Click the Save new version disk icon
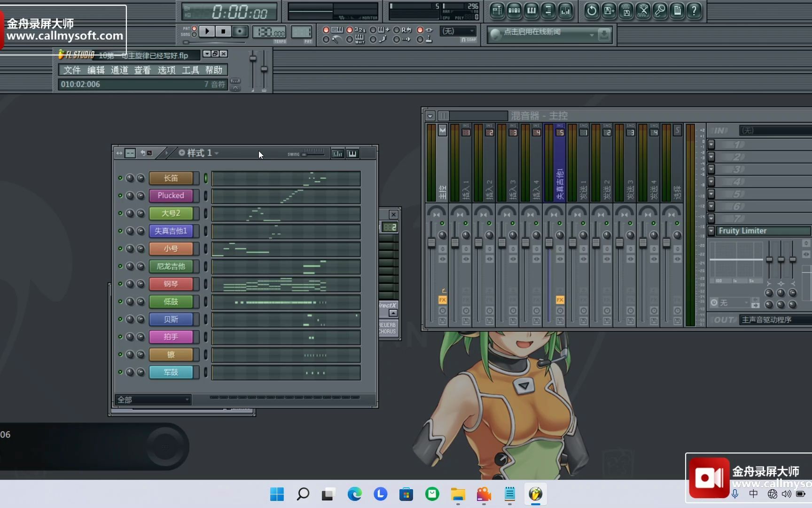The image size is (812, 508). pos(608,11)
